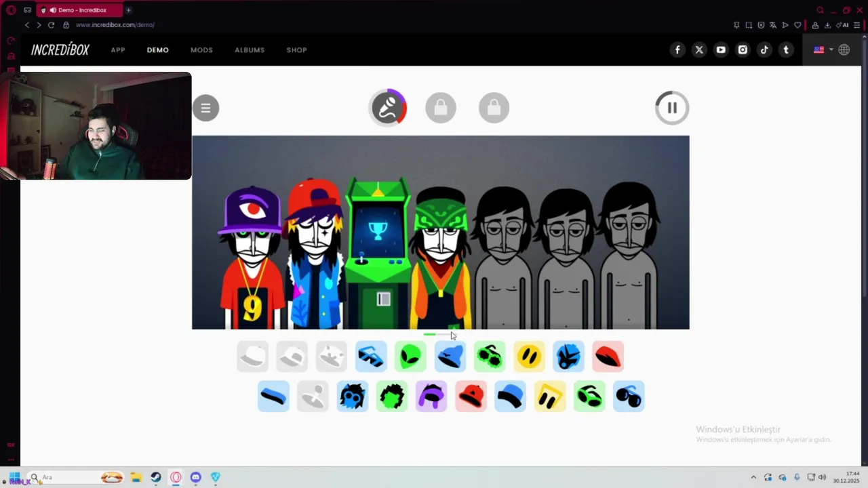Click the address bar showing incredibox.com/demo
868x488 pixels.
115,25
